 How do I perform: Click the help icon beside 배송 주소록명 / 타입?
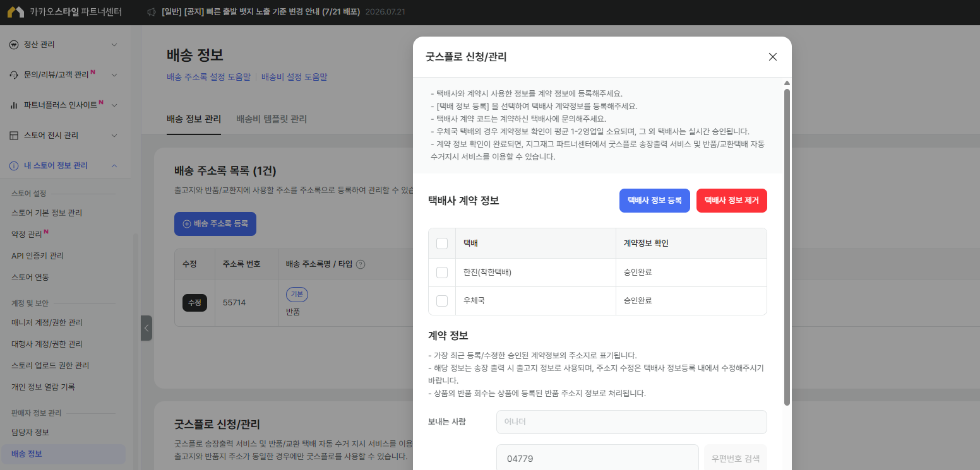pos(361,264)
